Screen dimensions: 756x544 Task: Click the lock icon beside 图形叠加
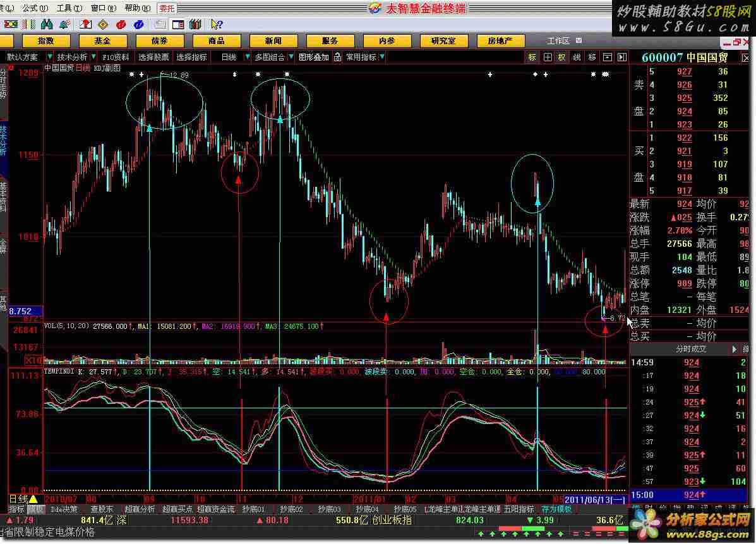[337, 57]
